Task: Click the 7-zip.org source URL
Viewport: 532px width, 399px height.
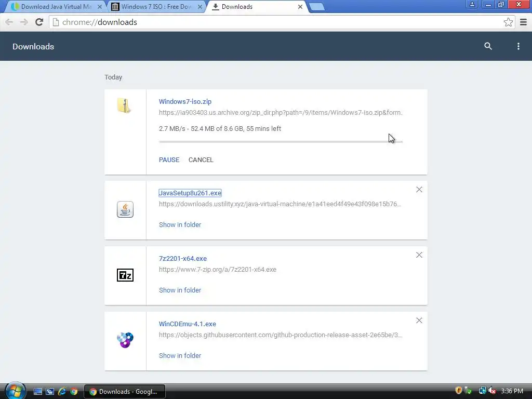Action: [218, 270]
